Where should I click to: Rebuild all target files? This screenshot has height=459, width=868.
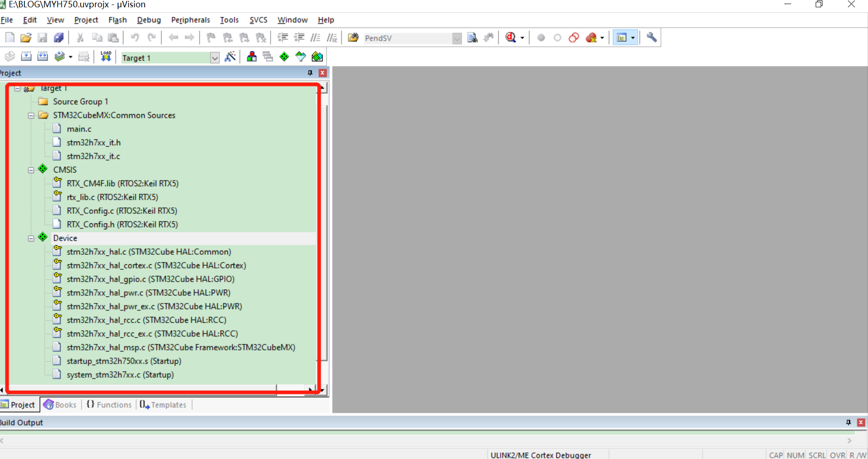[x=43, y=56]
